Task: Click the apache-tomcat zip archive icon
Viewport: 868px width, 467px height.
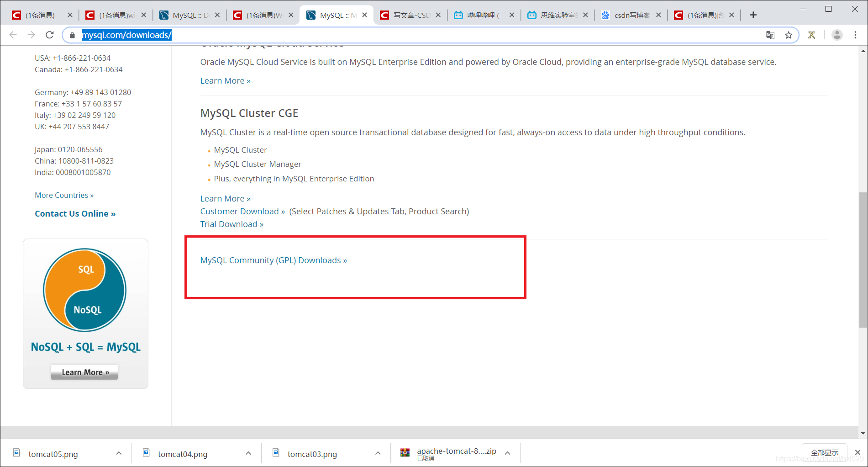Action: click(405, 452)
